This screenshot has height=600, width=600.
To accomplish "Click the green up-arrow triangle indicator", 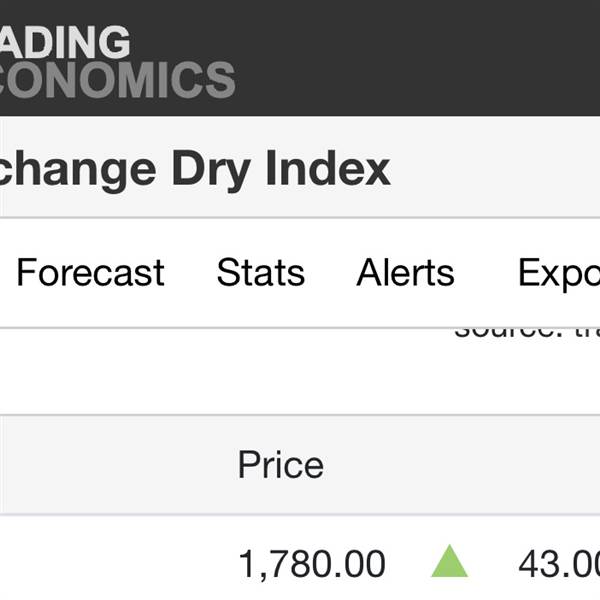I will [449, 561].
